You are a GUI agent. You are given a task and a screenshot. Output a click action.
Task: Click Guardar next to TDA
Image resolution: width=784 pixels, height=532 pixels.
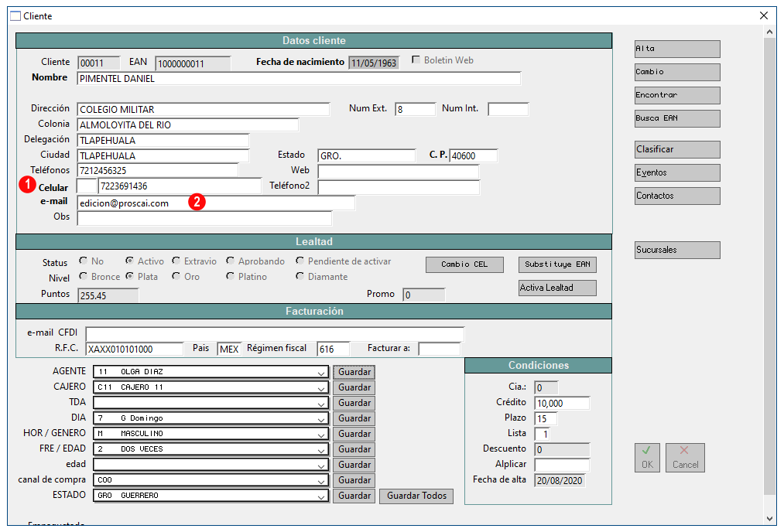tap(354, 403)
